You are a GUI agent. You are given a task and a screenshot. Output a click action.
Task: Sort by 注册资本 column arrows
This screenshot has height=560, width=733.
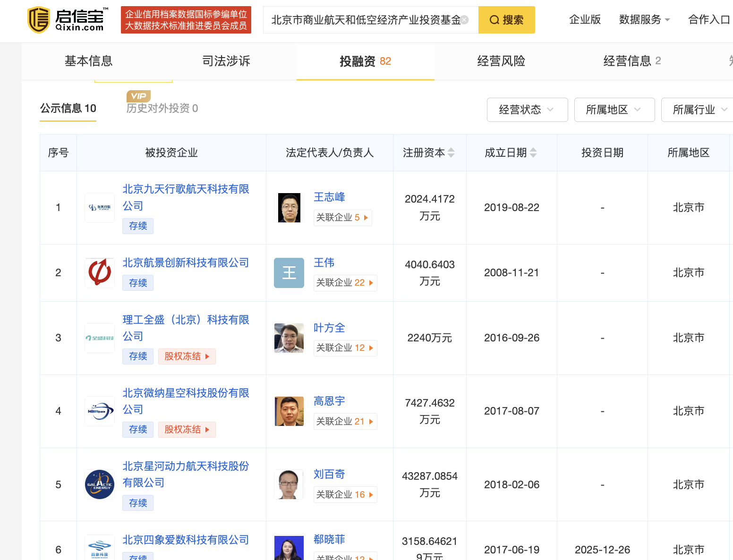tap(451, 153)
